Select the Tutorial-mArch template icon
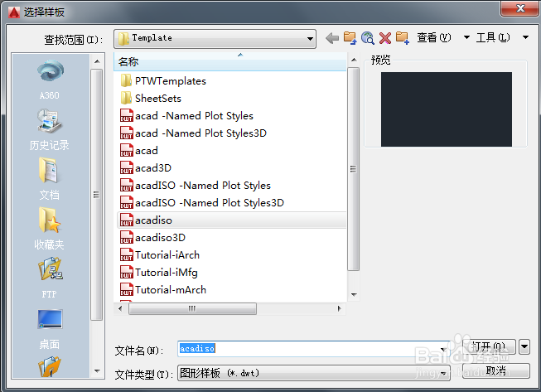The image size is (541, 392). click(x=126, y=289)
